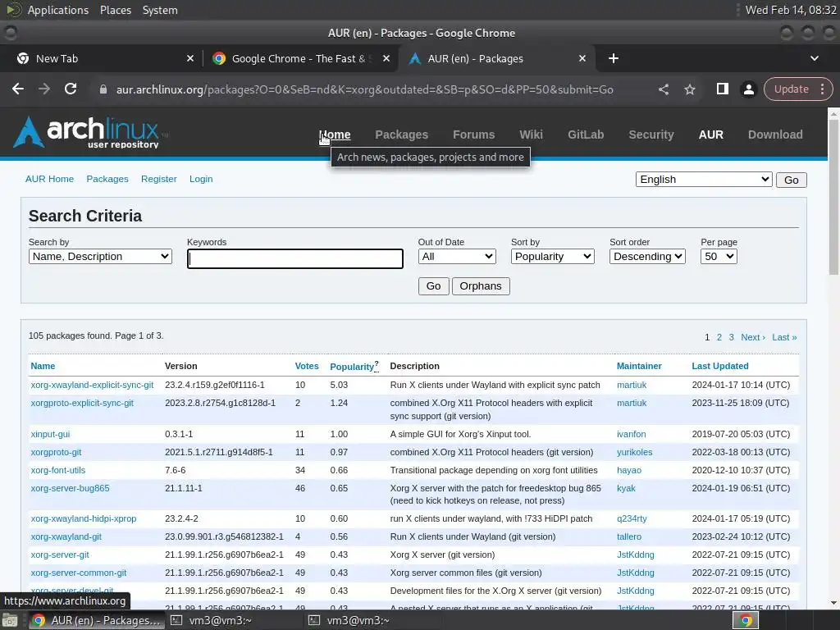This screenshot has height=630, width=840.
Task: Open the Out of Date dropdown
Action: (457, 257)
